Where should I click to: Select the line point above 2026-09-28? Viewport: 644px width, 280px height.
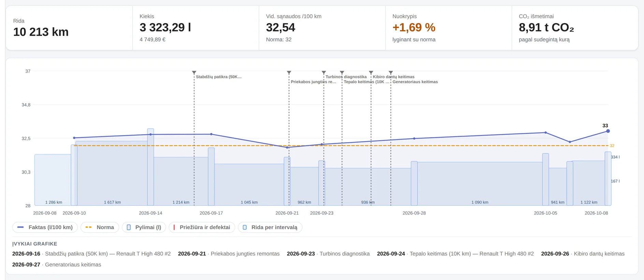click(414, 138)
